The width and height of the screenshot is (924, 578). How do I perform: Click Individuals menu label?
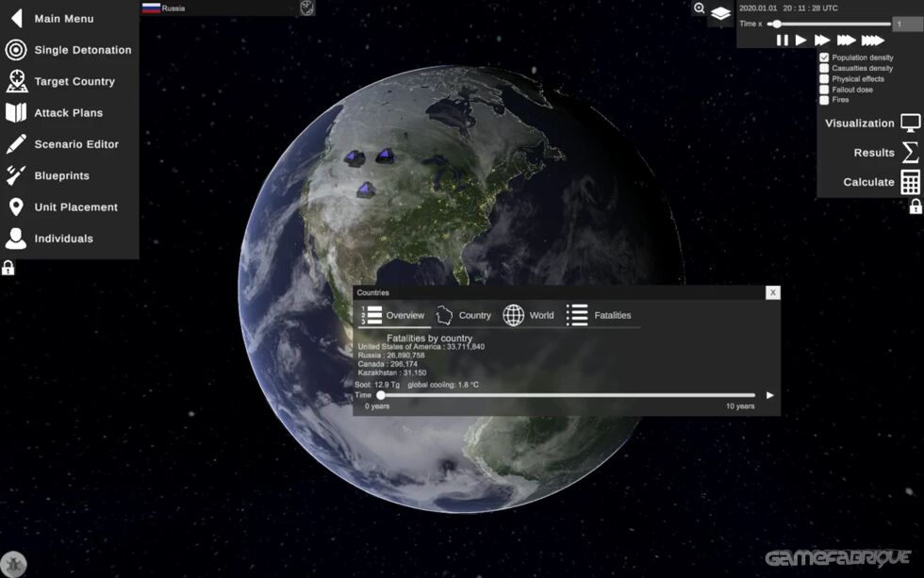click(64, 239)
